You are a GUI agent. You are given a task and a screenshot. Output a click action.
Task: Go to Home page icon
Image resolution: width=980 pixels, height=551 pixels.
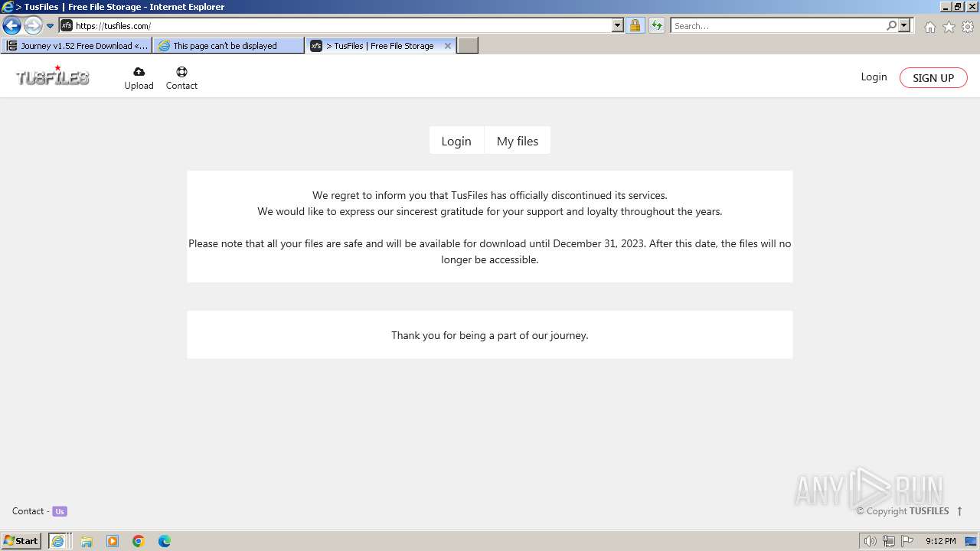(x=929, y=27)
